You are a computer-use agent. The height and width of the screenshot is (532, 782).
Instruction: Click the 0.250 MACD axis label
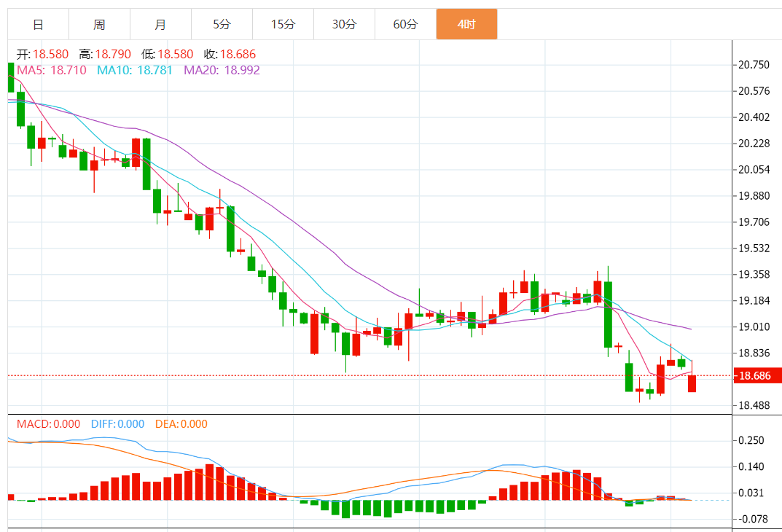click(751, 440)
